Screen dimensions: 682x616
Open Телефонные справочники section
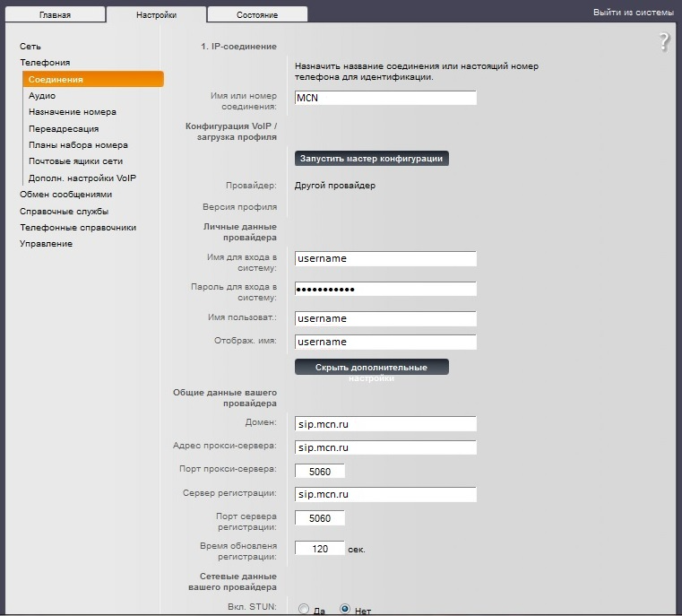[78, 228]
